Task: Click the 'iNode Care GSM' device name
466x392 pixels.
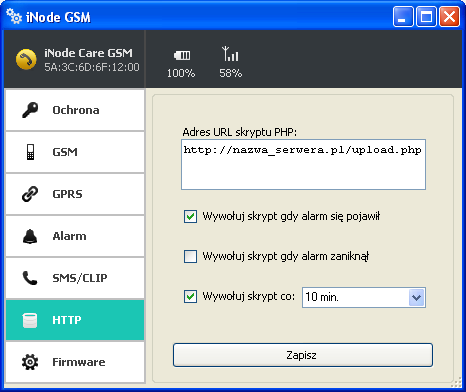Action: click(88, 53)
